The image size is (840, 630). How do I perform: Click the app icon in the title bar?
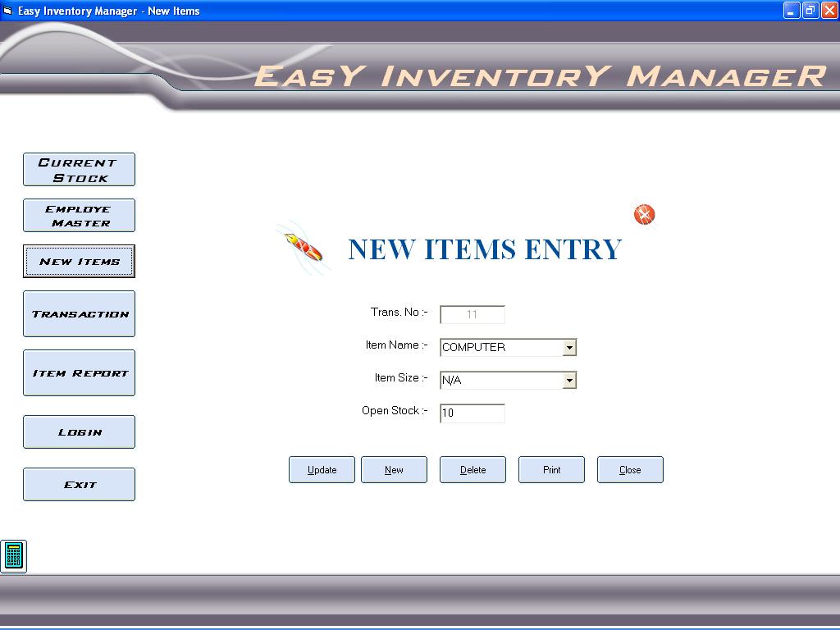point(8,11)
